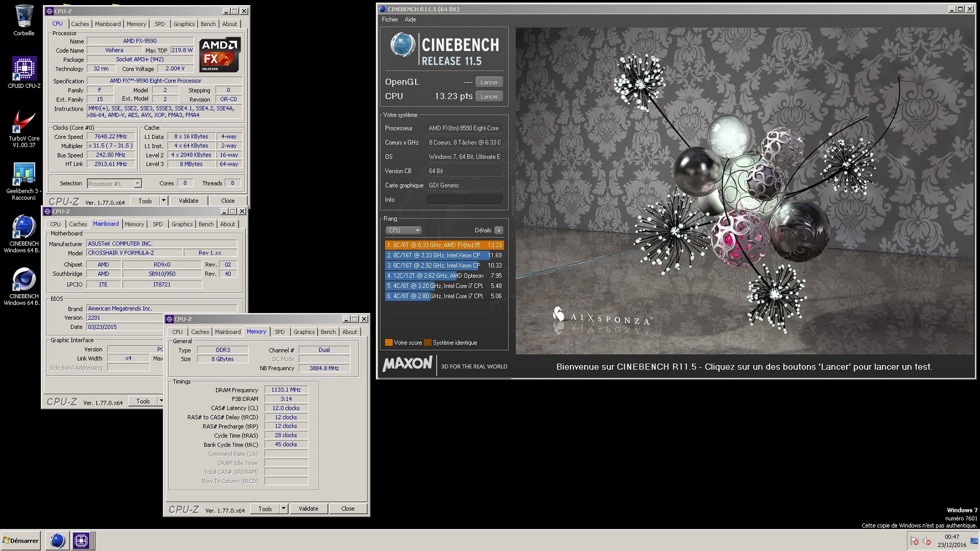This screenshot has height=551, width=980.
Task: Click Tools button in the Mainboard window
Action: (x=143, y=401)
